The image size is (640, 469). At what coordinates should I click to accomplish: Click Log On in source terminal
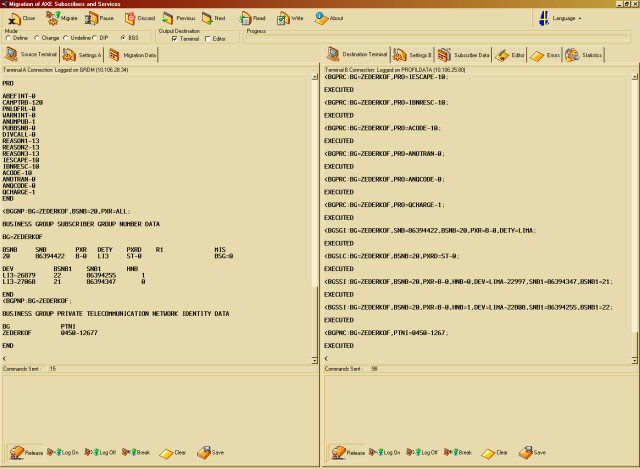tap(66, 452)
